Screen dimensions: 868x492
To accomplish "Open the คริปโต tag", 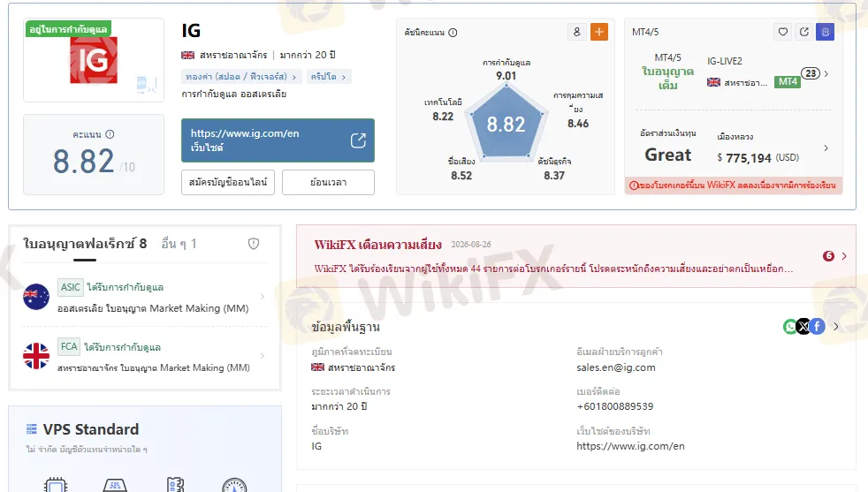I will click(328, 76).
